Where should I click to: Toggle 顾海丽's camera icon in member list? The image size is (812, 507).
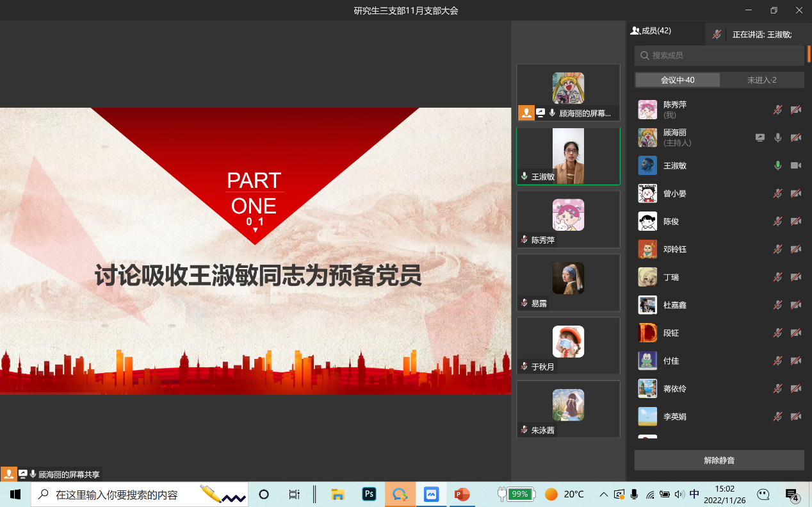click(x=795, y=138)
